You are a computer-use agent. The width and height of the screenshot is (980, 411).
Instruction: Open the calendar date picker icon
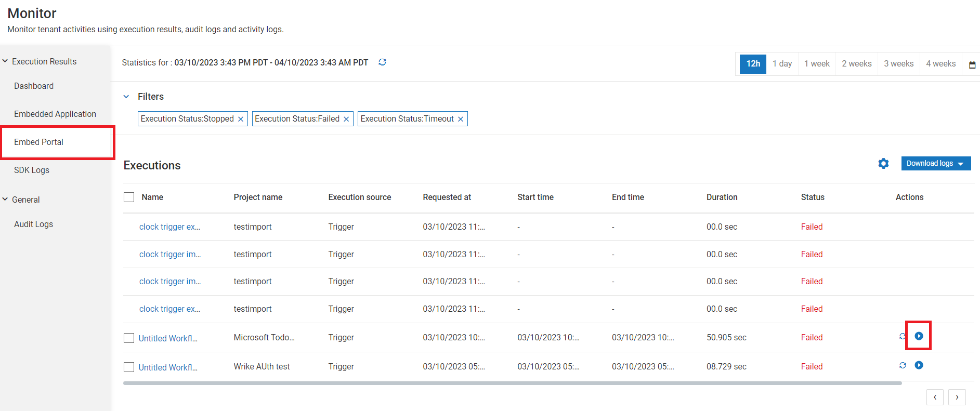point(972,64)
